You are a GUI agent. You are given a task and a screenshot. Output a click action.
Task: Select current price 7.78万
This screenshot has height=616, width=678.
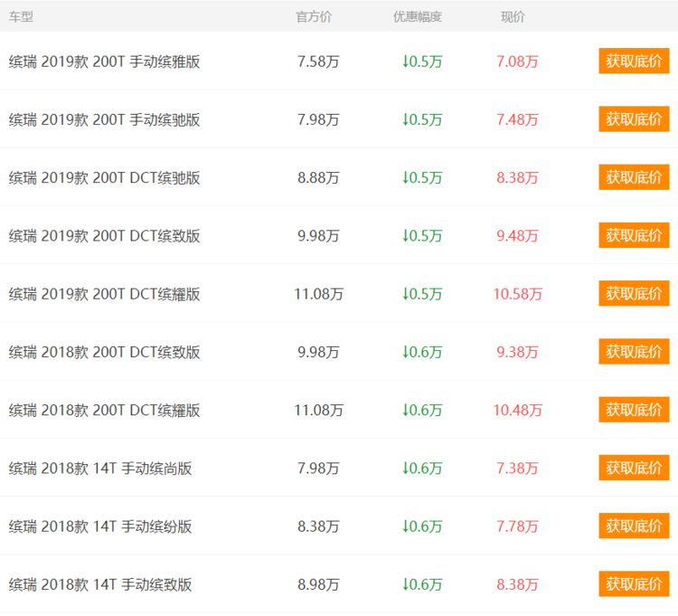(517, 526)
